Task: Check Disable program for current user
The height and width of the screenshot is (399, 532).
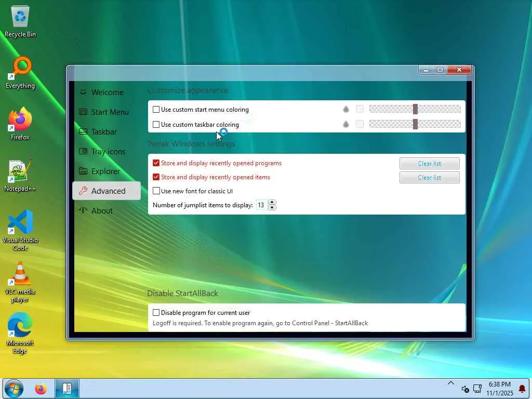Action: click(156, 312)
